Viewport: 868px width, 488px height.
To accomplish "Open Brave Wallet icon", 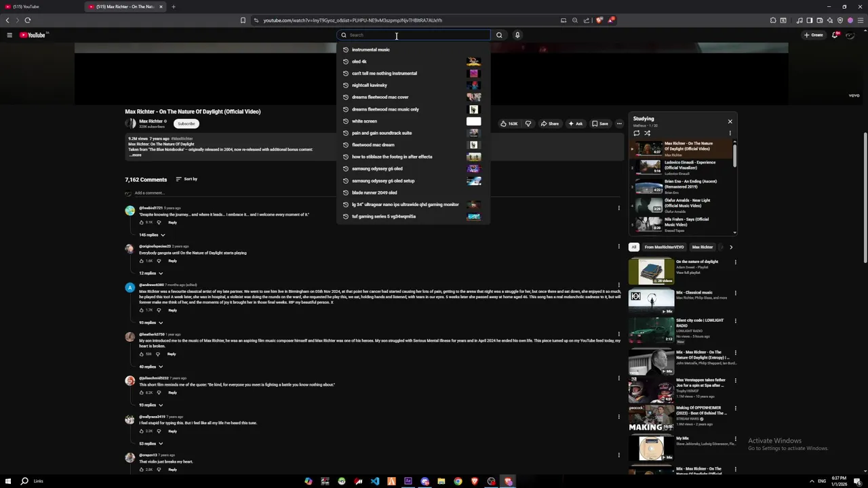I will pyautogui.click(x=820, y=20).
